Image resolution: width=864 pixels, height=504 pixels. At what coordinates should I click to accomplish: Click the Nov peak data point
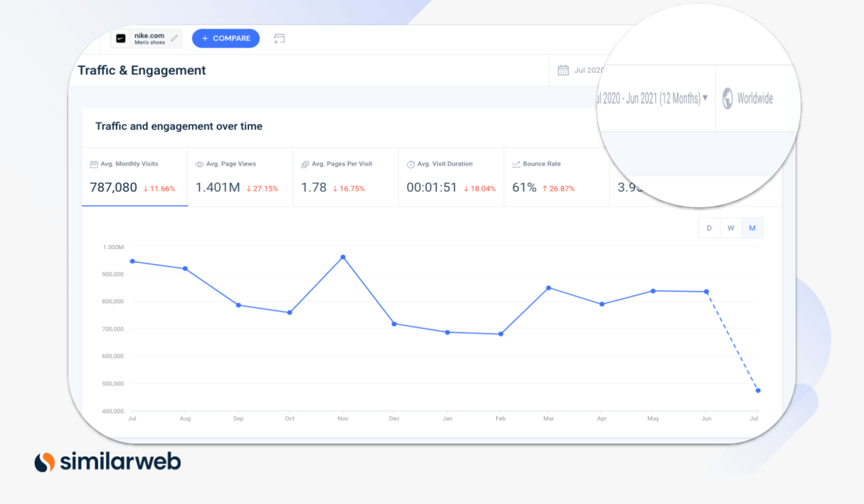pyautogui.click(x=343, y=257)
